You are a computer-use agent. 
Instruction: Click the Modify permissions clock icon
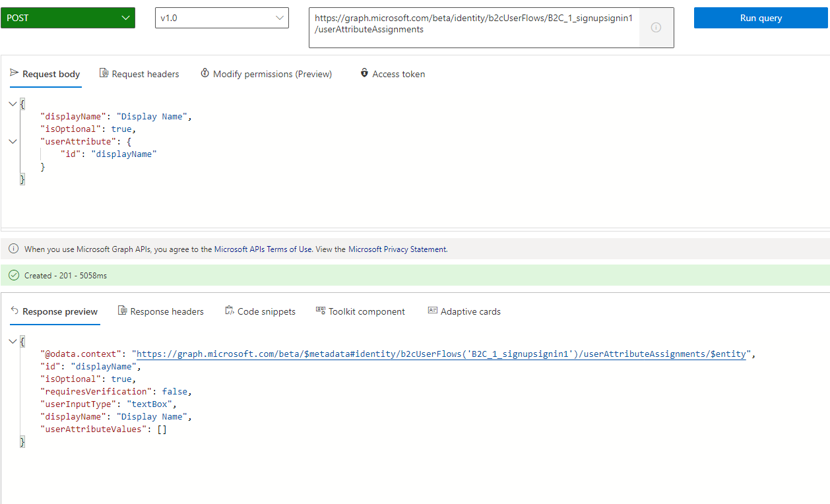205,73
